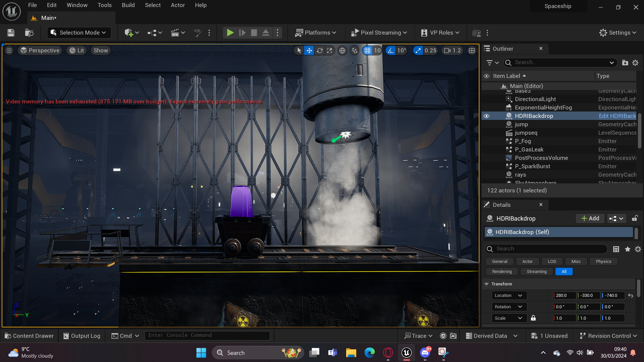Screen dimensions: 644x362
Task: Open the Quickly Add to Project menu
Action: [x=131, y=33]
